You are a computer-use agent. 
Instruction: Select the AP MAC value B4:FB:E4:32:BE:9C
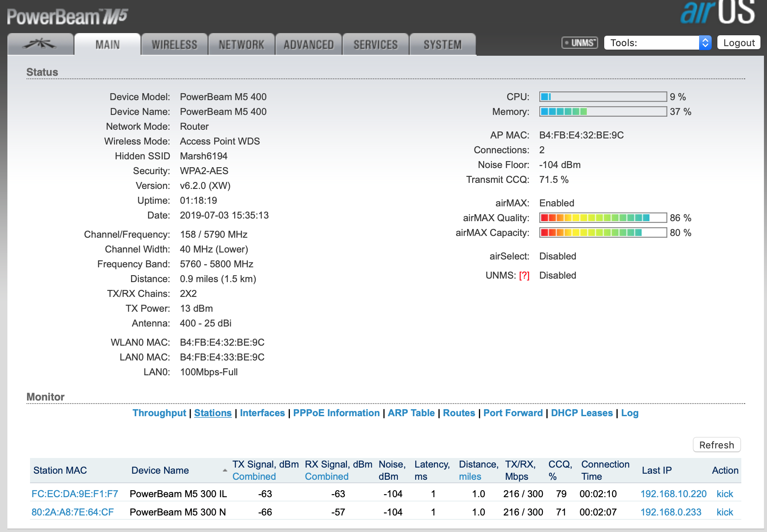point(582,135)
